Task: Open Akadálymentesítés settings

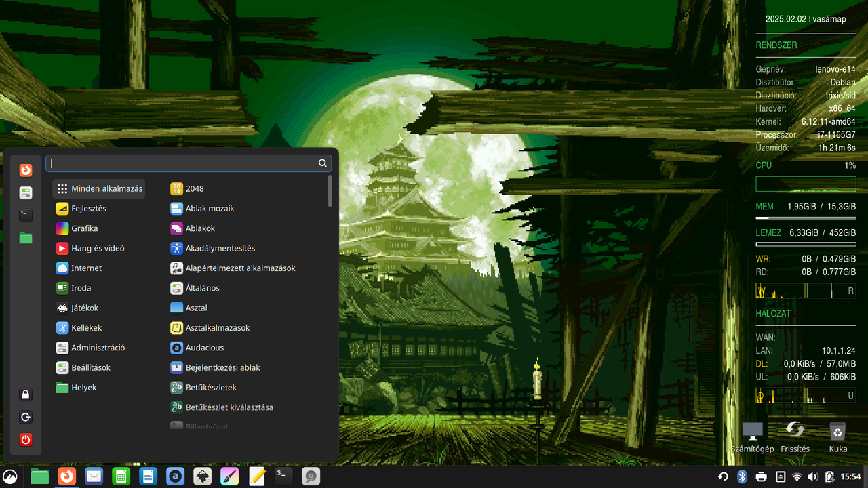Action: [220, 248]
